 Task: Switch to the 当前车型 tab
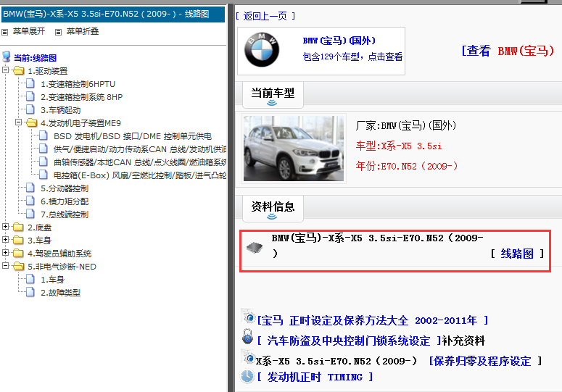[x=273, y=94]
